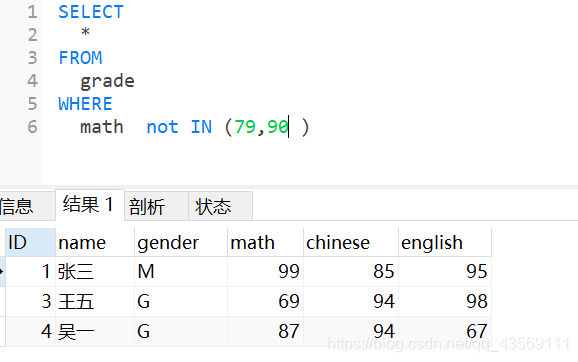Click the gender column header
The height and width of the screenshot is (362, 578).
(x=181, y=243)
